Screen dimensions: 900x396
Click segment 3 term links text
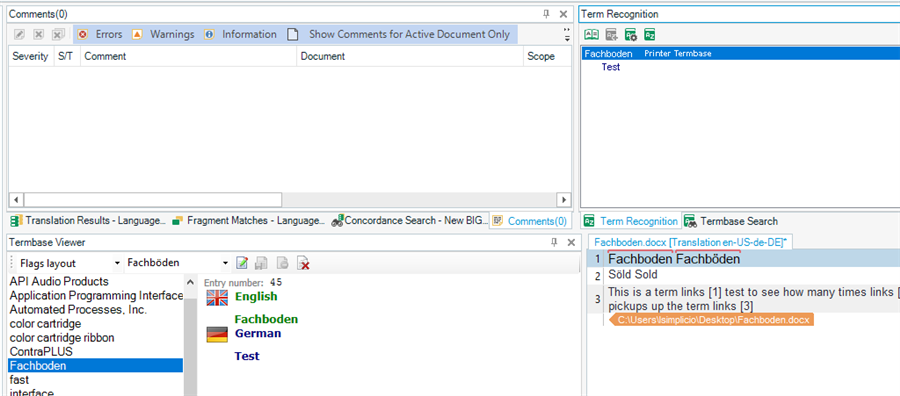[x=753, y=298]
